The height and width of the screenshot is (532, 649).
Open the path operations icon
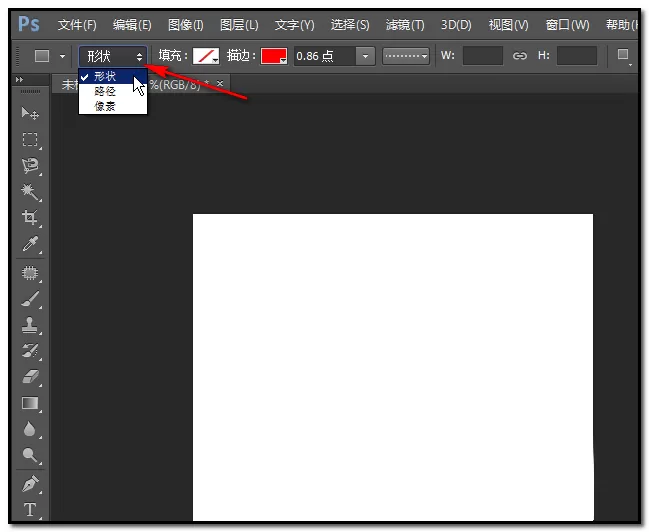(x=623, y=55)
